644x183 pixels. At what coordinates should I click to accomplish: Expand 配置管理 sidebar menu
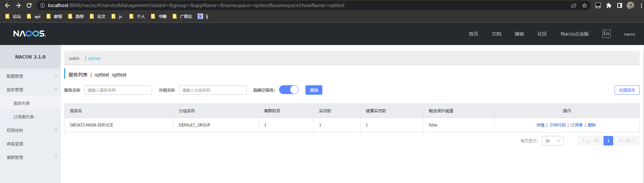(x=30, y=76)
